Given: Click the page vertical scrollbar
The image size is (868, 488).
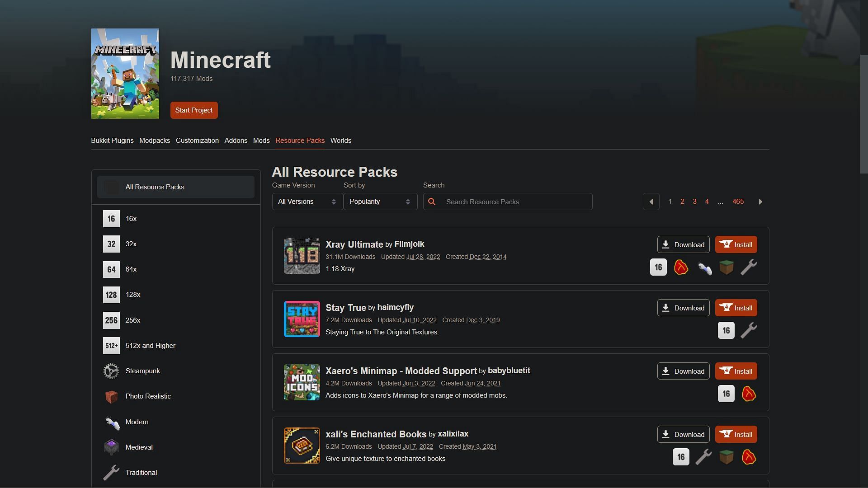Looking at the screenshot, I should coord(864,114).
